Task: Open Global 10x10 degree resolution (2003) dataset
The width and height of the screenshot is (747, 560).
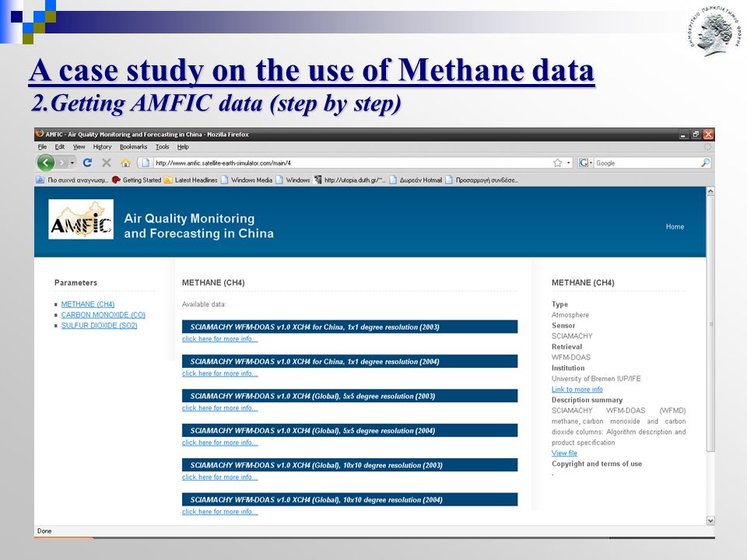Action: (349, 465)
